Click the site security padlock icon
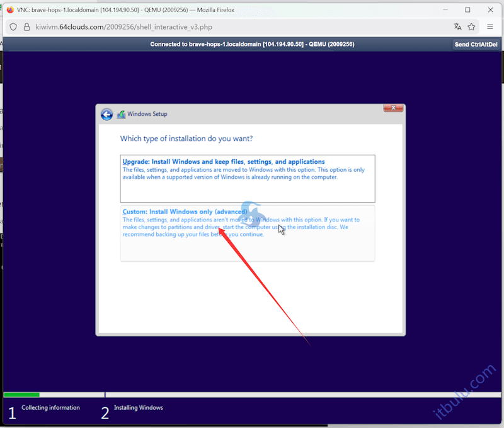 (x=26, y=27)
